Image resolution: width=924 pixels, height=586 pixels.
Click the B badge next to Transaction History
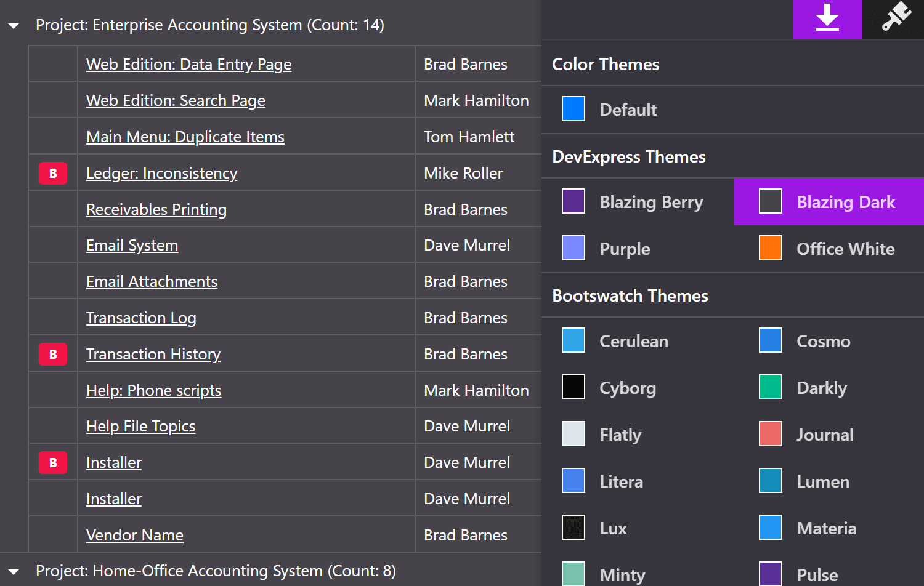click(53, 355)
